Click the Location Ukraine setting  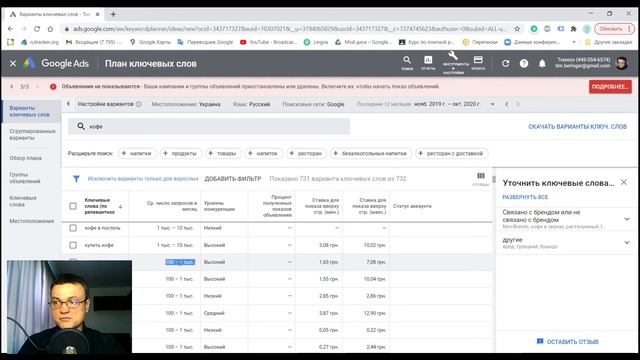pos(186,104)
